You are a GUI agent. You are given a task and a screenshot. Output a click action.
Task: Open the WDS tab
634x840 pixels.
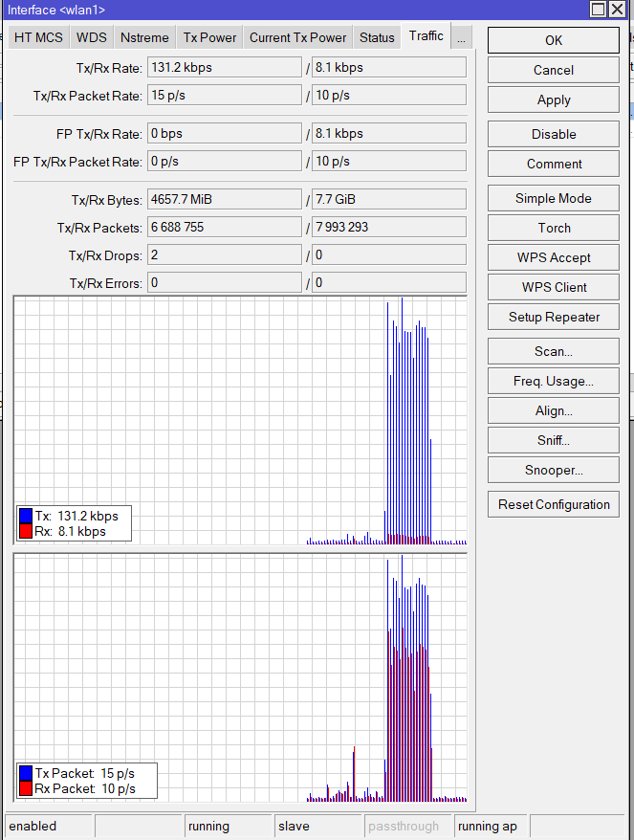click(x=92, y=37)
